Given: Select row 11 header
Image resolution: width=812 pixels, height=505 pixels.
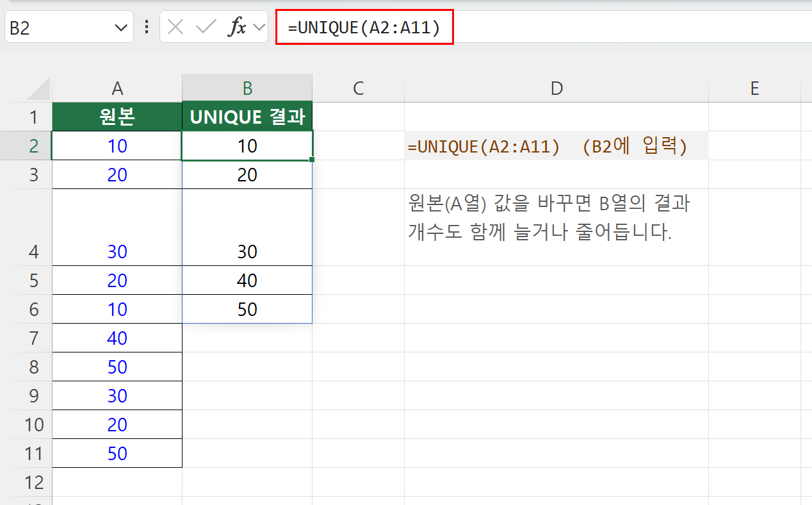Looking at the screenshot, I should tap(26, 453).
